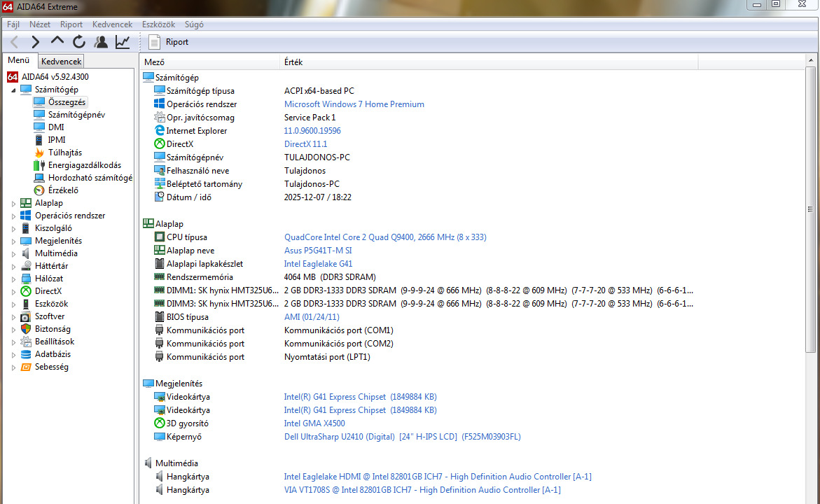Click the vertical scrollbar up arrow
The image size is (820, 504).
[x=811, y=60]
